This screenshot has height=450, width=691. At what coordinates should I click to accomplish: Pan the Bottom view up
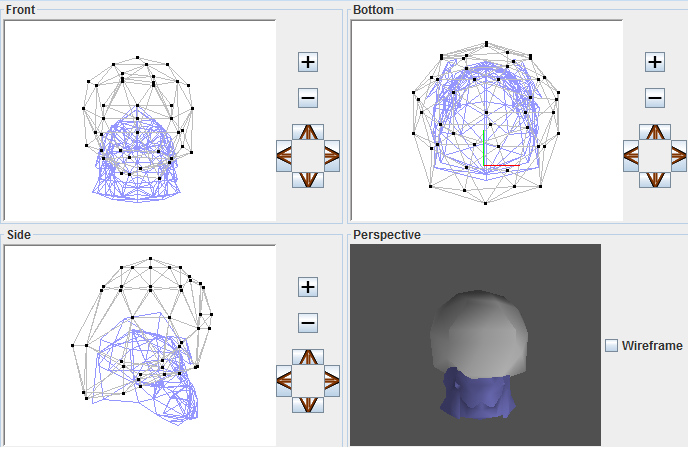(x=655, y=132)
